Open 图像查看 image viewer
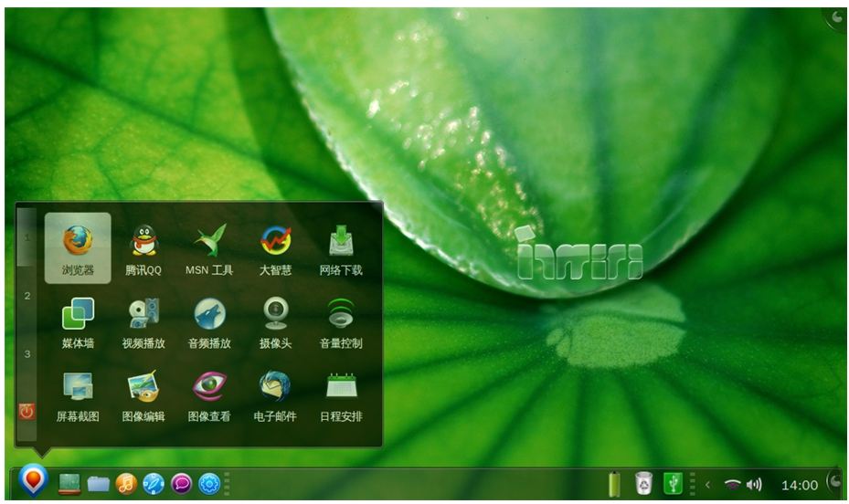The image size is (849, 504). point(209,396)
